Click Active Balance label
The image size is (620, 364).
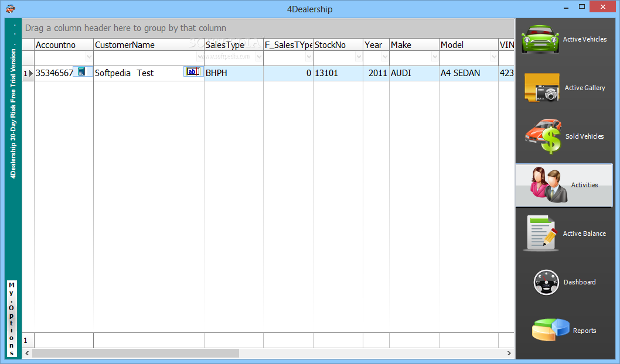(584, 233)
